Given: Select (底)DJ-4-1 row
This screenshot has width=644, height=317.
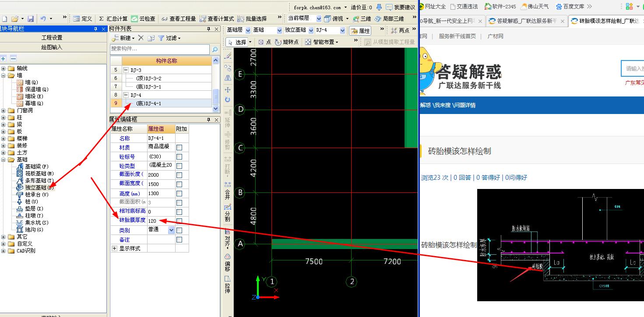Looking at the screenshot, I should click(167, 103).
